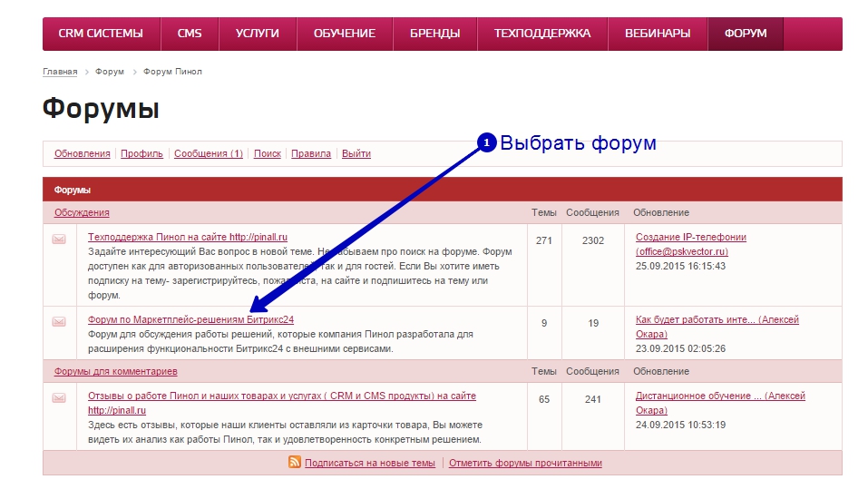Go to the УСЛУГИ section
The image size is (868, 489).
click(257, 34)
